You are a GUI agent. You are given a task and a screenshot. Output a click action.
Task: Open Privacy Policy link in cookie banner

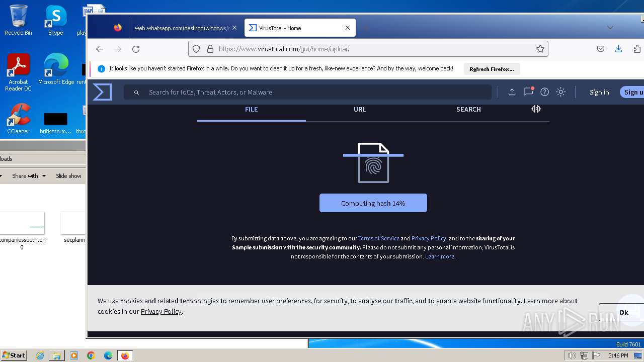(x=161, y=311)
